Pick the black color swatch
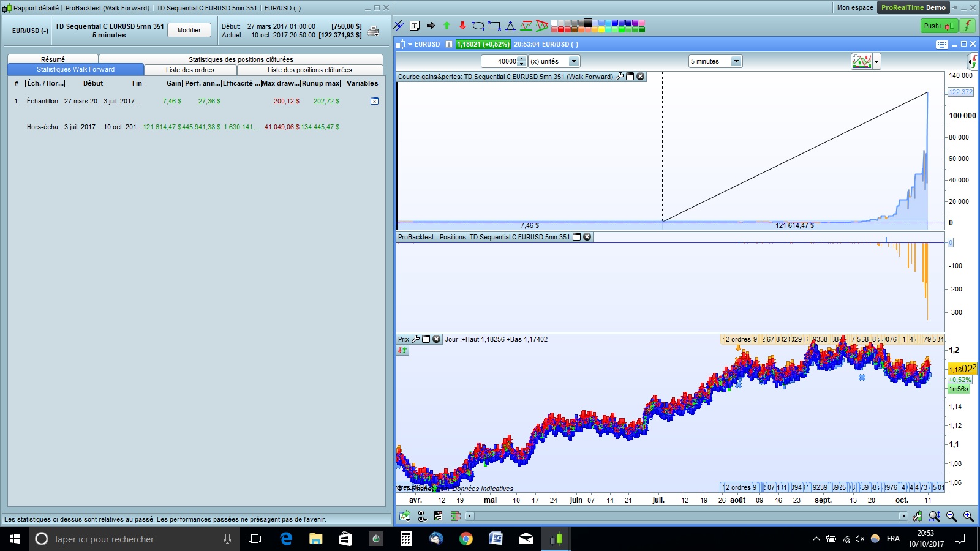 click(x=588, y=23)
